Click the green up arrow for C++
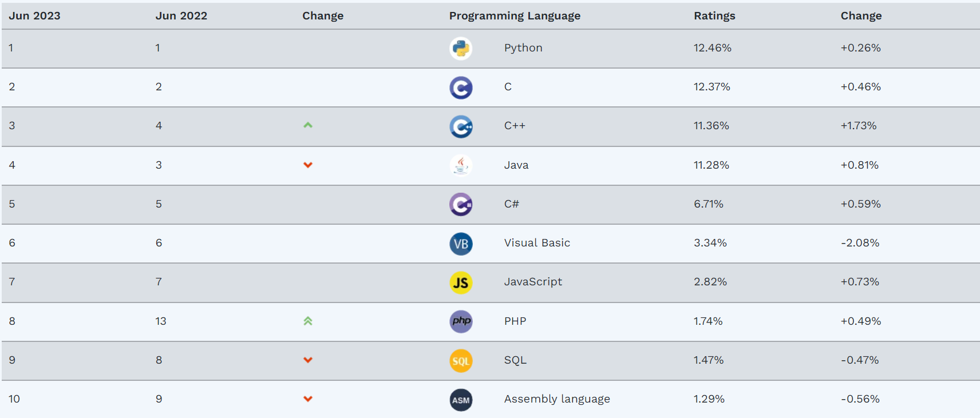This screenshot has height=418, width=980. pyautogui.click(x=308, y=125)
